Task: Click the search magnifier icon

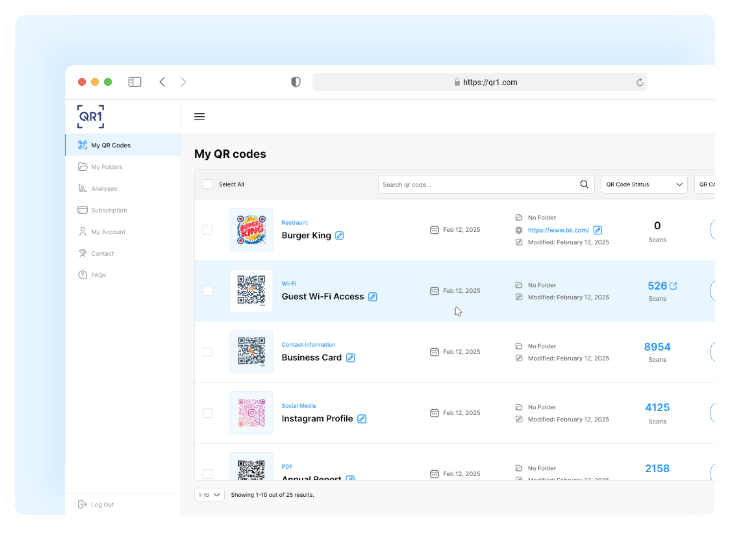Action: click(x=585, y=185)
